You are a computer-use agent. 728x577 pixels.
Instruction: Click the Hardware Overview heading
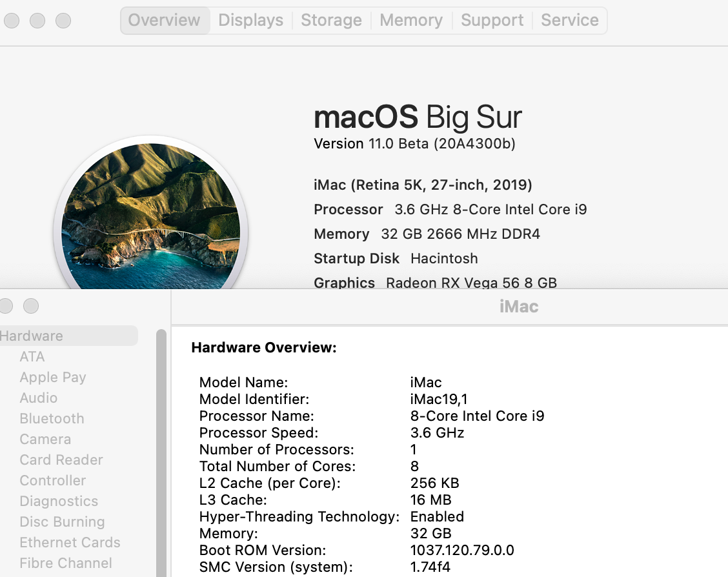click(264, 348)
